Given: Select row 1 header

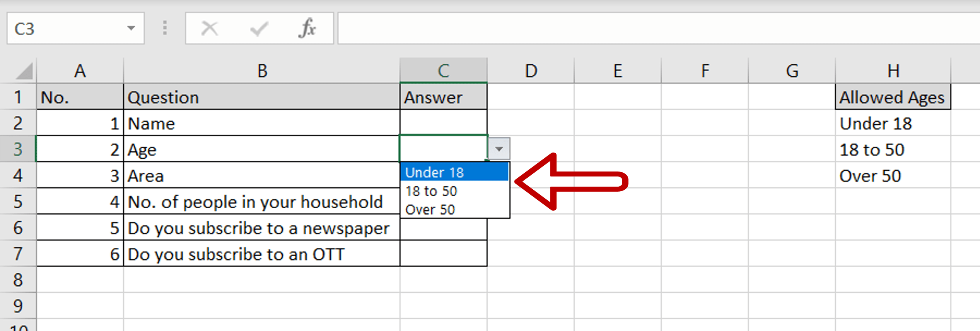Looking at the screenshot, I should (x=17, y=97).
